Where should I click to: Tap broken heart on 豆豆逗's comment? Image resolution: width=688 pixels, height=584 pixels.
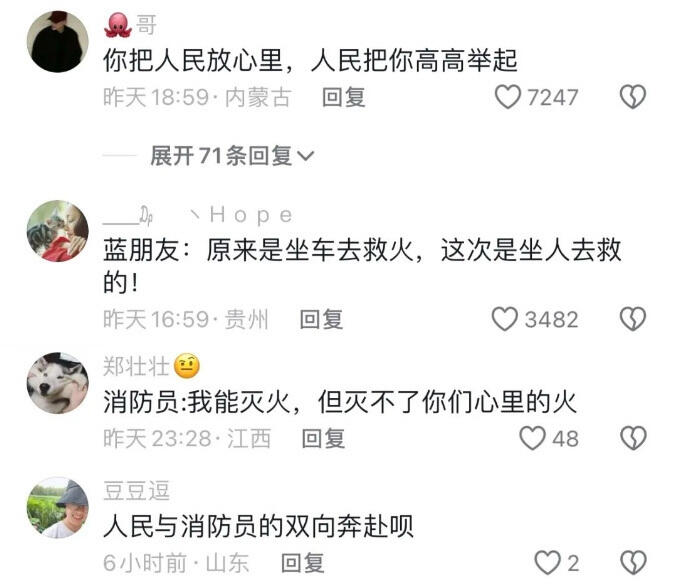tap(633, 563)
